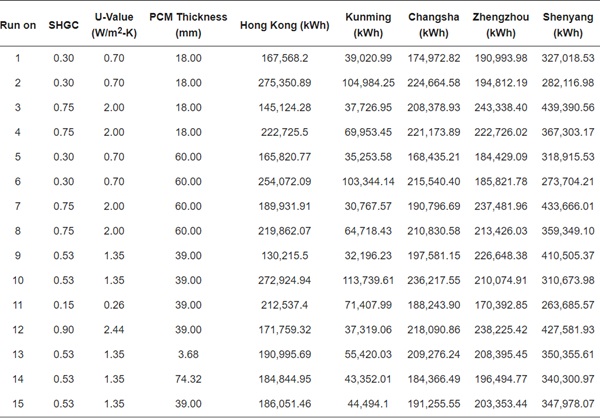Select Zhengzhou value 170,392.85
The width and height of the screenshot is (600, 418).
click(x=501, y=305)
